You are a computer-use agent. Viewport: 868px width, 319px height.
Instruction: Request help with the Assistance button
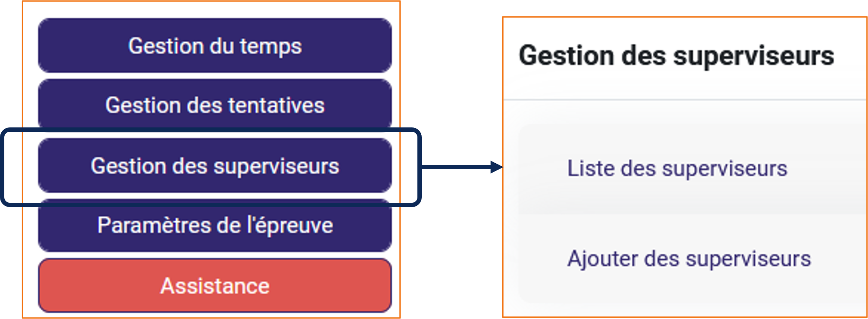pyautogui.click(x=215, y=285)
